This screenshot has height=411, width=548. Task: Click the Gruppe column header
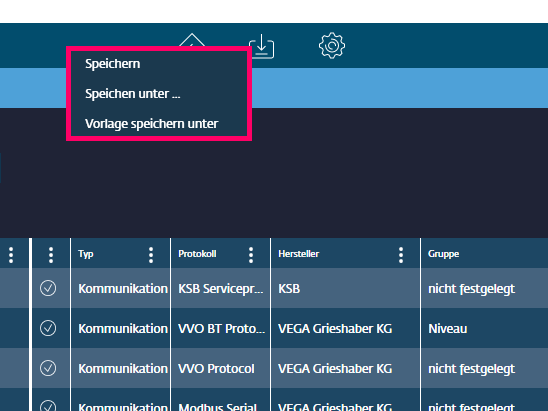(444, 254)
